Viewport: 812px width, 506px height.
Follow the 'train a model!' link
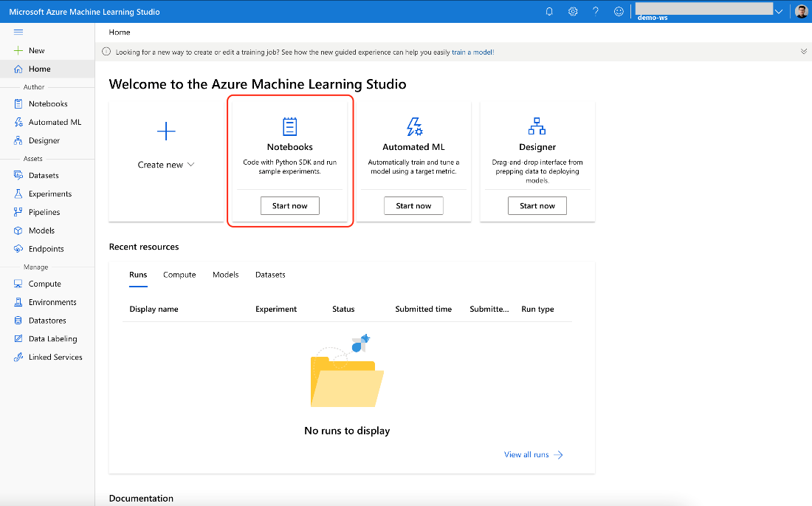pyautogui.click(x=472, y=52)
